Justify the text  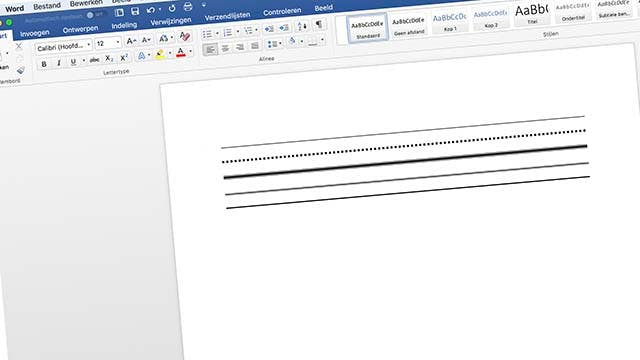tap(255, 46)
